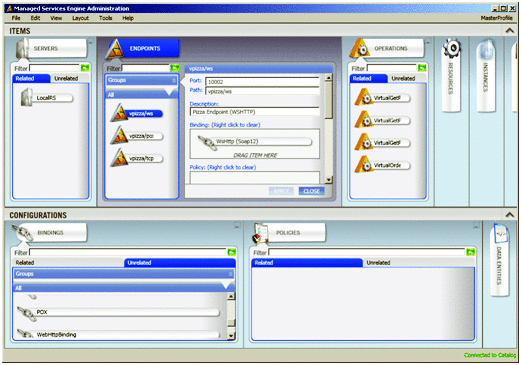Switch Operations to Related tab
The height and width of the screenshot is (365, 521).
369,78
